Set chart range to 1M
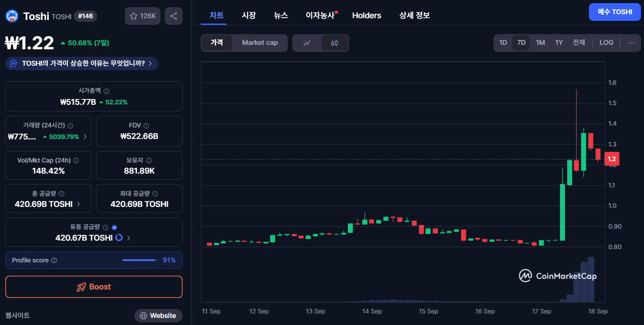Image resolution: width=644 pixels, height=325 pixels. pos(540,43)
